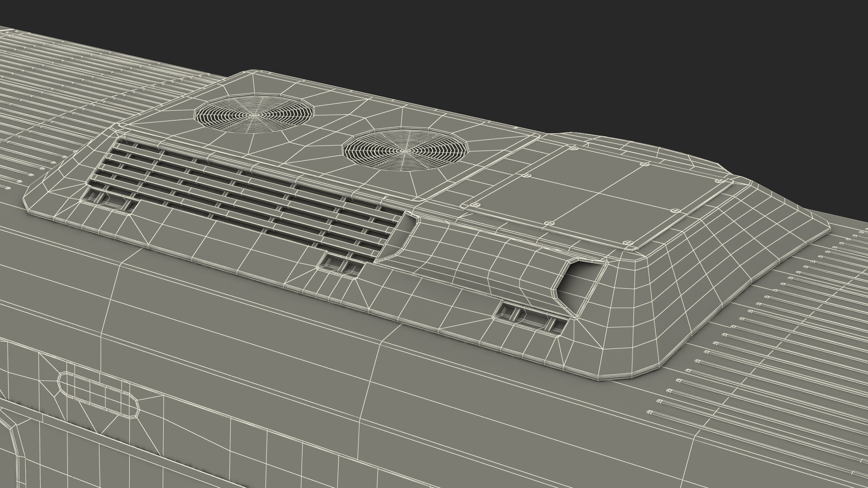Select the center of the right fan
This screenshot has width=868, height=488.
click(x=406, y=150)
